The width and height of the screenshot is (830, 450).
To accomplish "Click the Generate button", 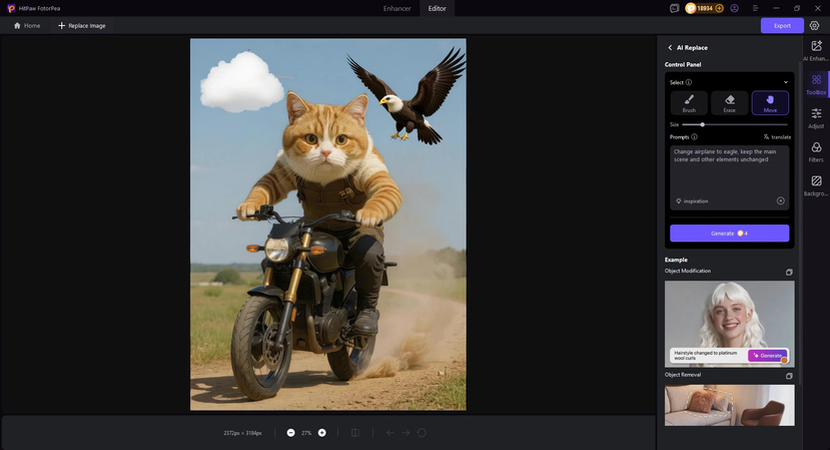I will pos(729,233).
